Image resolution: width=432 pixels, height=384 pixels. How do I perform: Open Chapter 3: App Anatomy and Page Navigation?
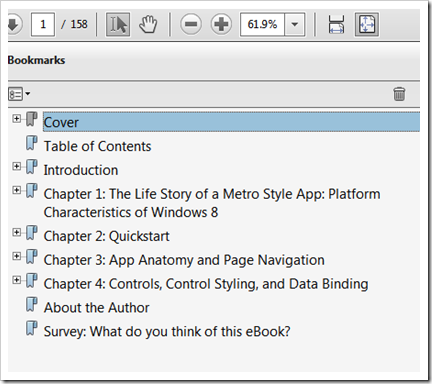tap(184, 260)
